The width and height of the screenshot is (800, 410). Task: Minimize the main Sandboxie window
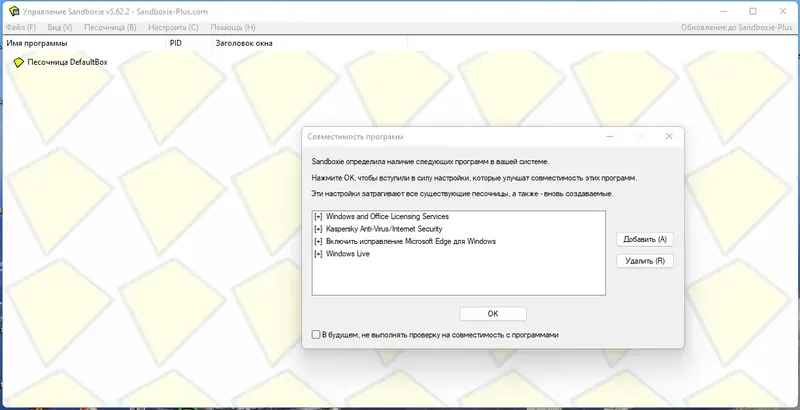coord(723,11)
